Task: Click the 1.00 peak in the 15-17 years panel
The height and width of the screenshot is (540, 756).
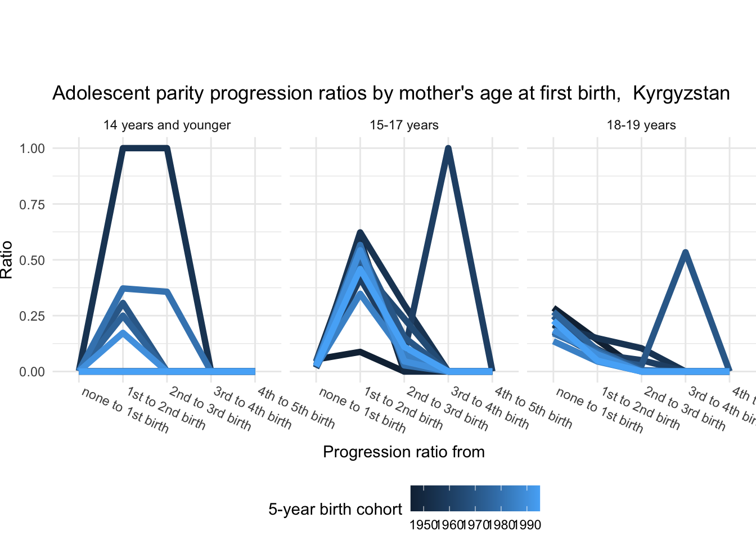Action: [448, 149]
